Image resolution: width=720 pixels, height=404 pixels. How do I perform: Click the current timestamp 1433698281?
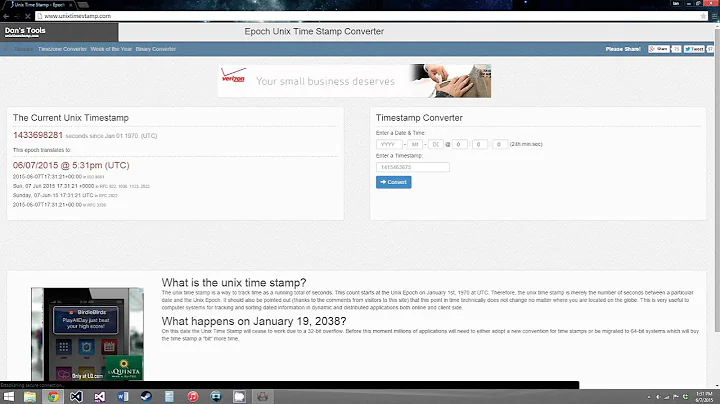(x=38, y=135)
